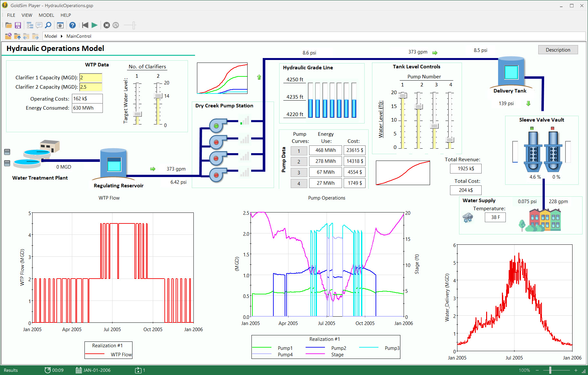Click the weather cloud icon near Temperature
Screen dimensions: 588x375
pos(468,218)
